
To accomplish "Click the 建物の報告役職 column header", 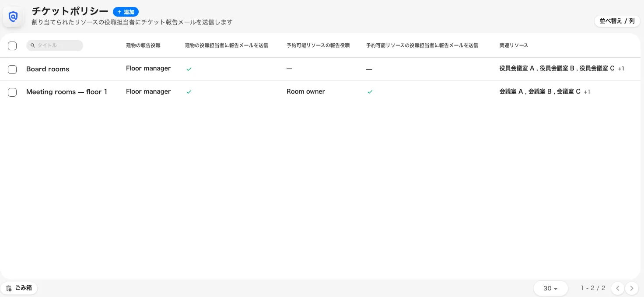I will point(143,45).
